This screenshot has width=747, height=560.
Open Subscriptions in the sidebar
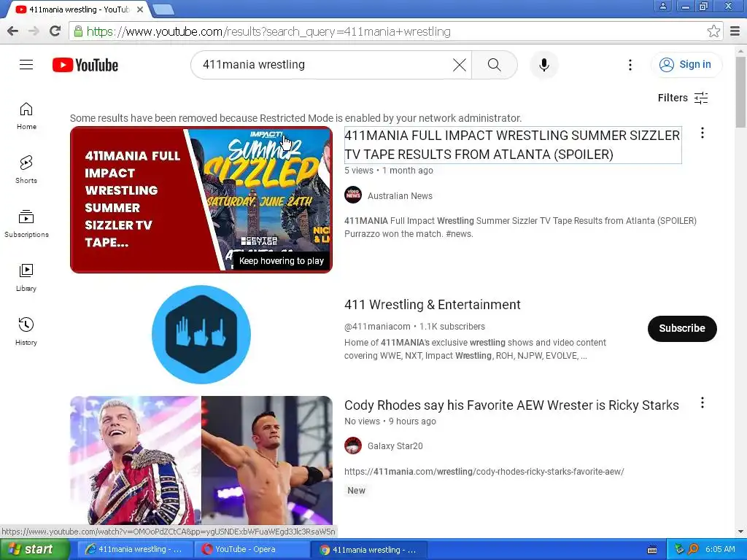coord(26,224)
